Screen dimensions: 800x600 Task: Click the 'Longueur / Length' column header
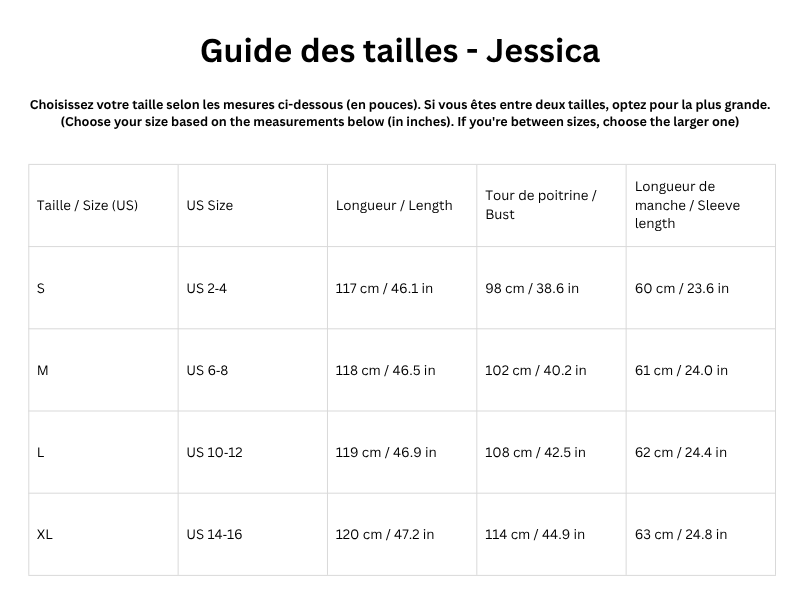pyautogui.click(x=394, y=205)
